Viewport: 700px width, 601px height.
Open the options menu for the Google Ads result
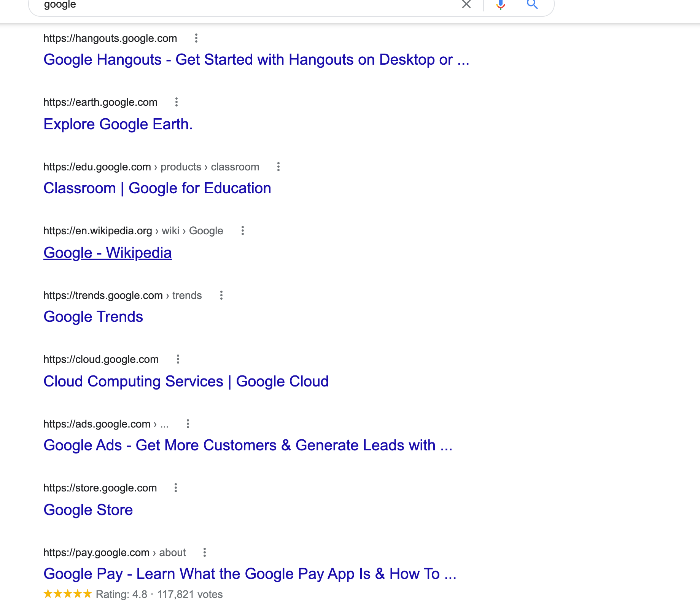(x=188, y=424)
